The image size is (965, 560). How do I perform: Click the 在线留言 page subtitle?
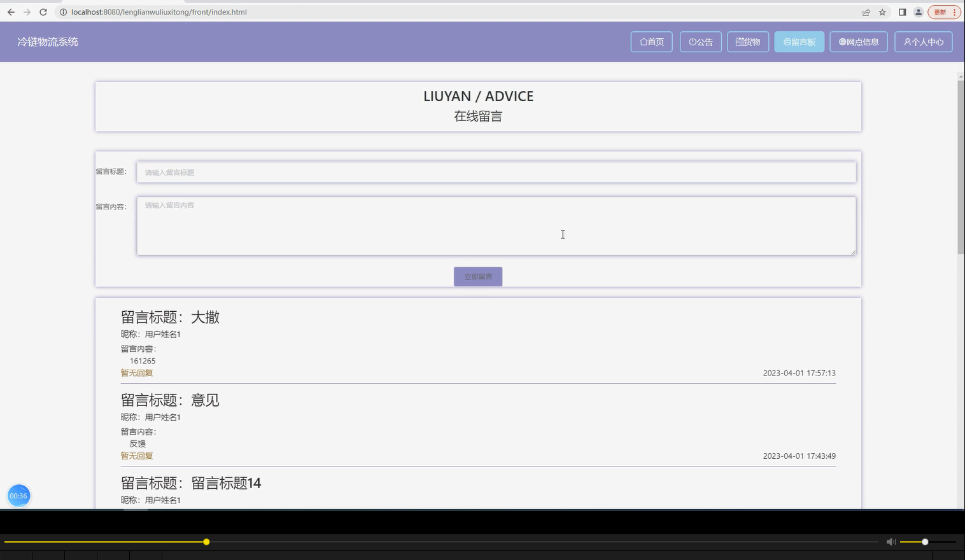pyautogui.click(x=478, y=116)
